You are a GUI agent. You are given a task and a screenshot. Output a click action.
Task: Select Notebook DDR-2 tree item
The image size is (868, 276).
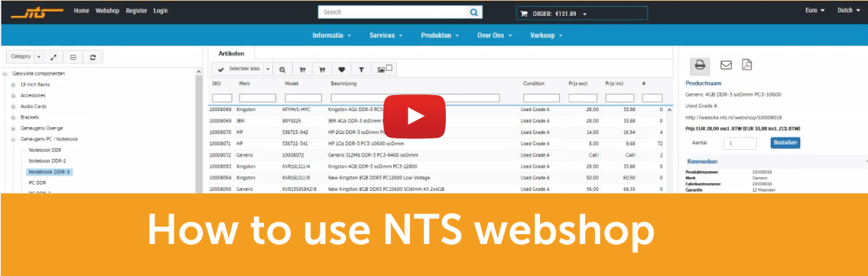[48, 160]
